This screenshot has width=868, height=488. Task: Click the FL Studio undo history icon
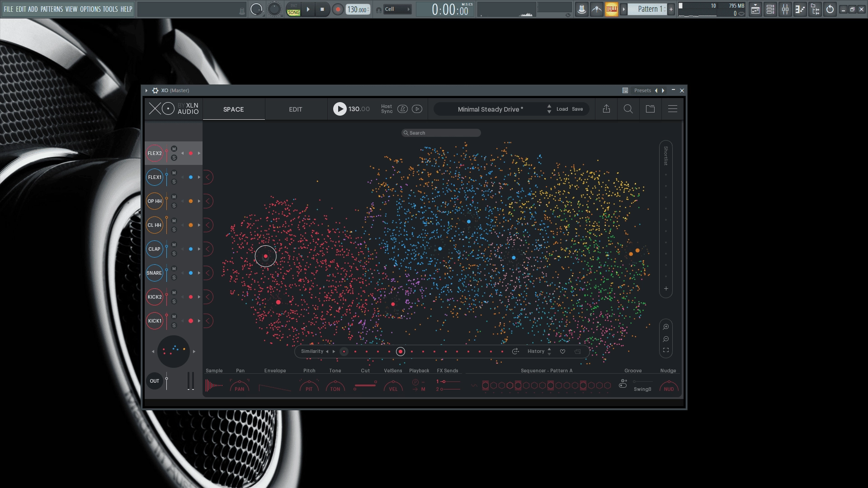[x=830, y=9]
